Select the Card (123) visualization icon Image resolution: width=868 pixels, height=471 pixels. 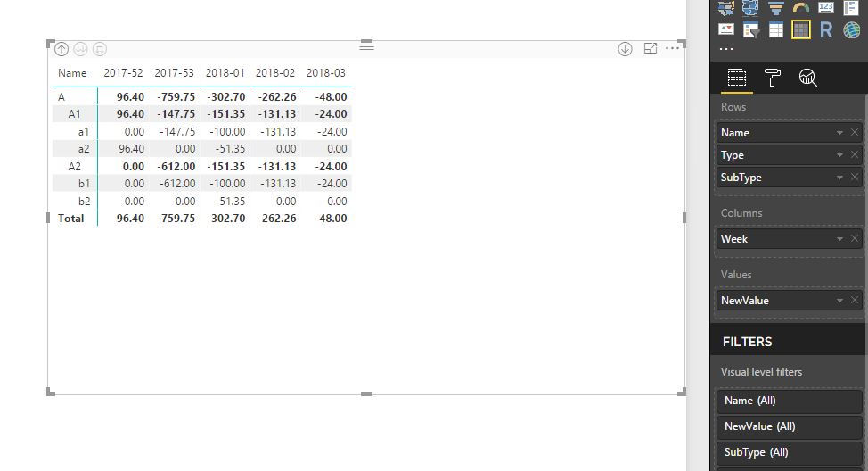826,7
